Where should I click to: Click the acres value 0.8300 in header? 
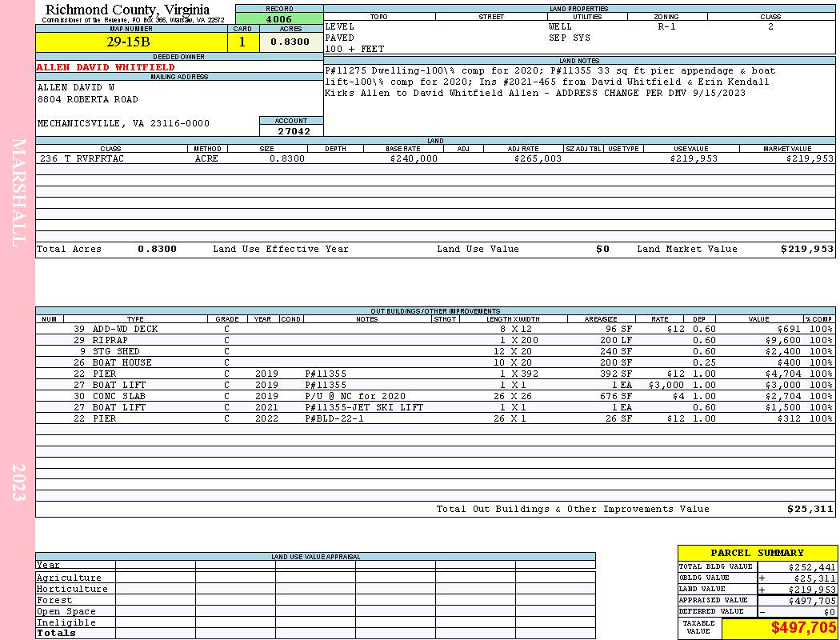point(290,42)
